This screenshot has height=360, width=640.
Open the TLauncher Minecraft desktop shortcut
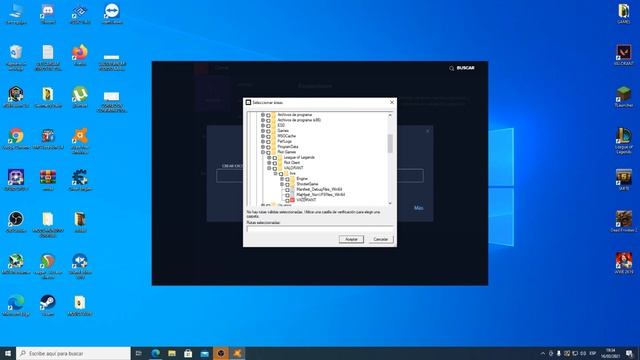pyautogui.click(x=624, y=97)
